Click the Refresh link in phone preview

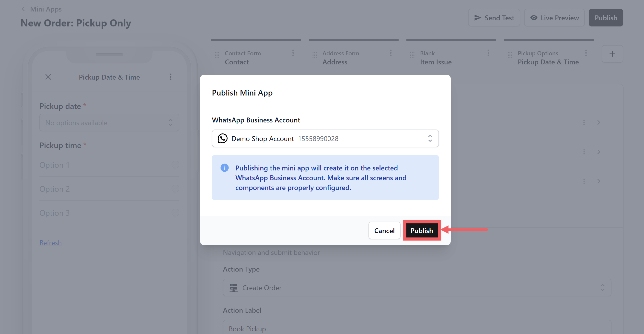(x=50, y=243)
